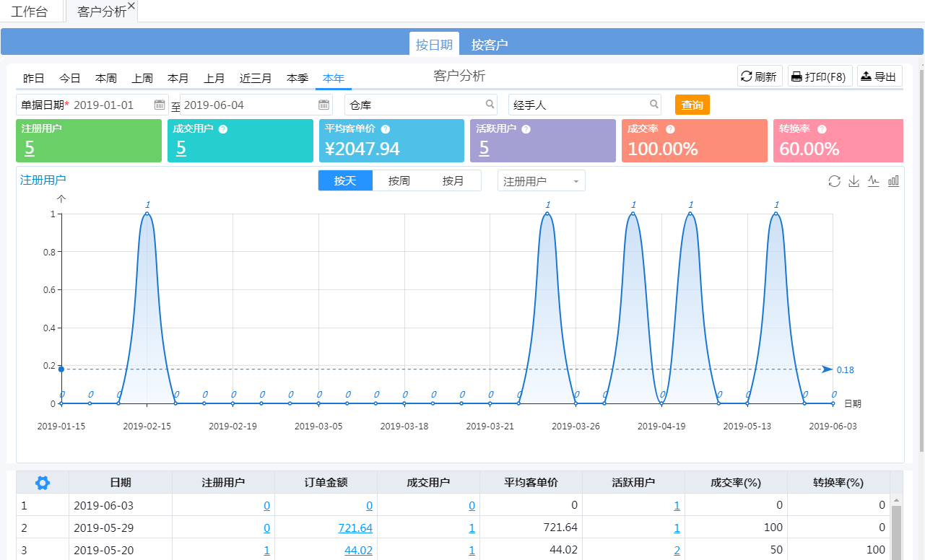Click the 转换率(%) column header
This screenshot has height=560, width=925.
[x=838, y=483]
